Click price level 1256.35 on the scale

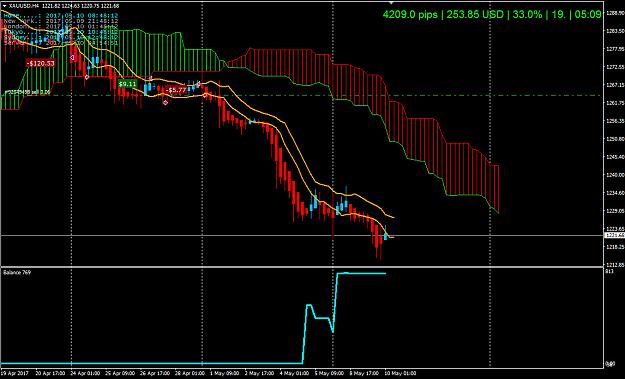coord(615,121)
